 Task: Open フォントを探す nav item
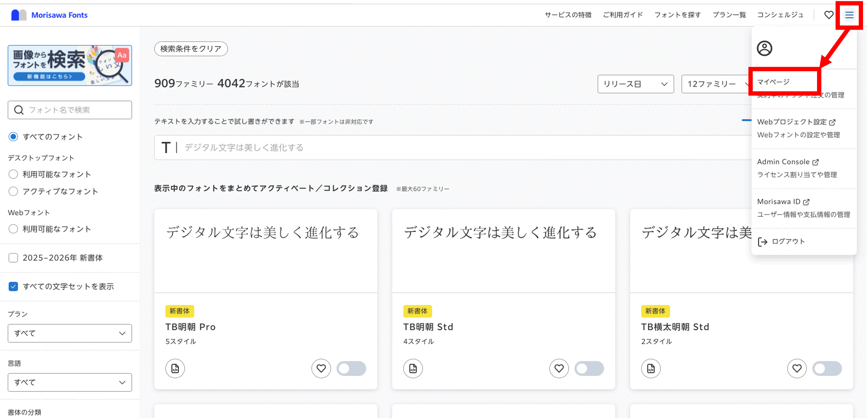pyautogui.click(x=677, y=15)
